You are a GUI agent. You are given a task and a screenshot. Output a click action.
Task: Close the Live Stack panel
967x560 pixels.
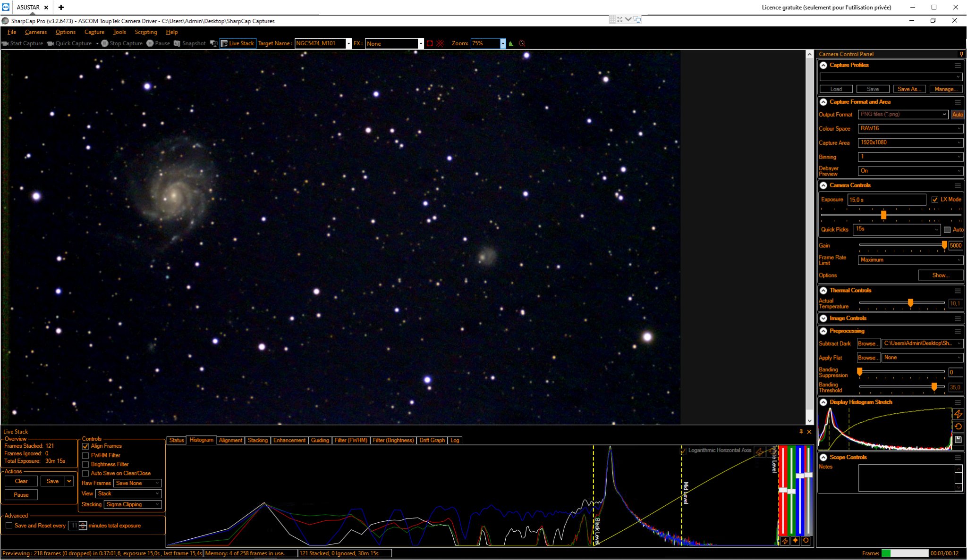point(809,432)
